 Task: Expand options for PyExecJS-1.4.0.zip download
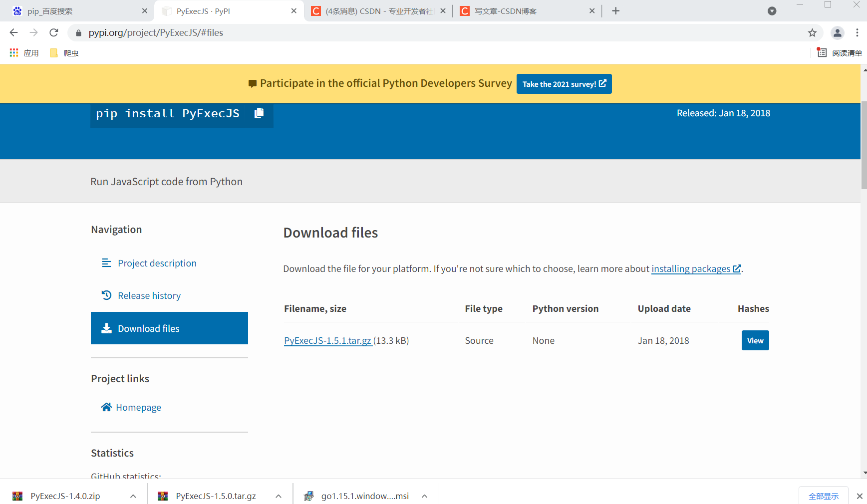tap(133, 496)
